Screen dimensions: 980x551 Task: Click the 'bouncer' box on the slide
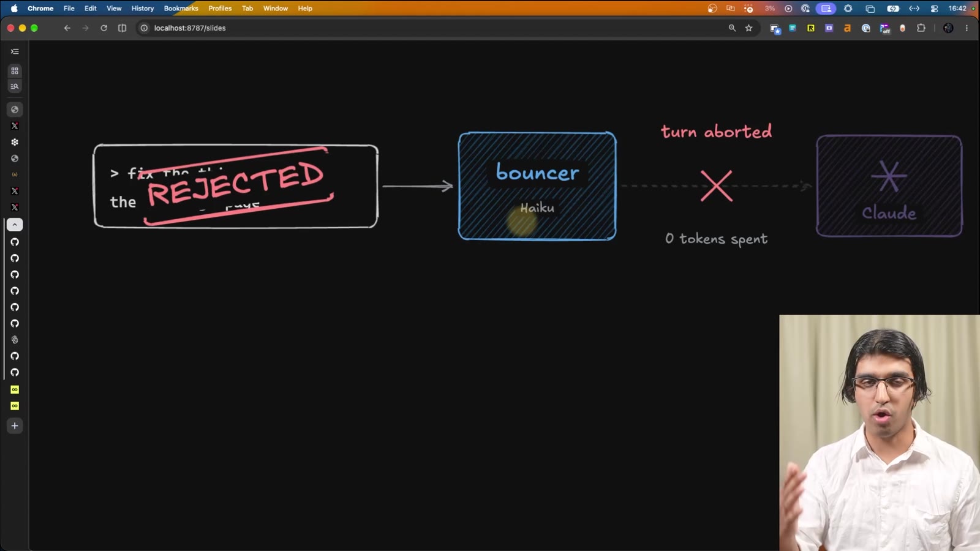coord(537,186)
